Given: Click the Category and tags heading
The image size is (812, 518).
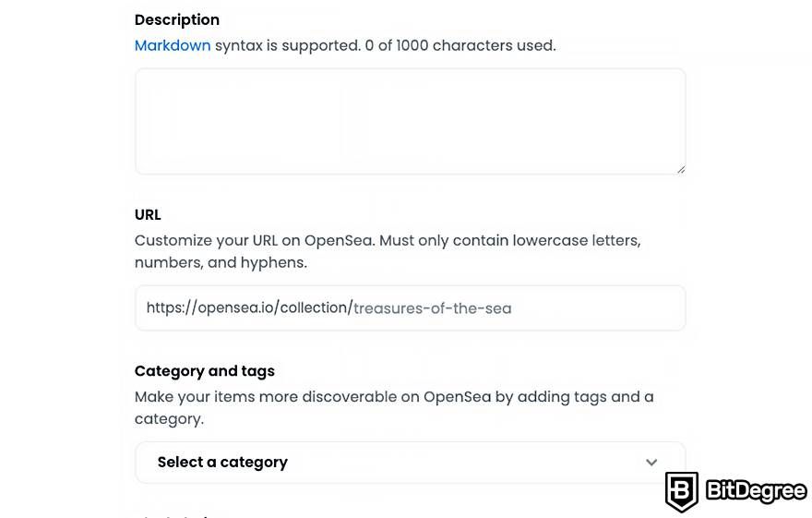Looking at the screenshot, I should [x=205, y=371].
